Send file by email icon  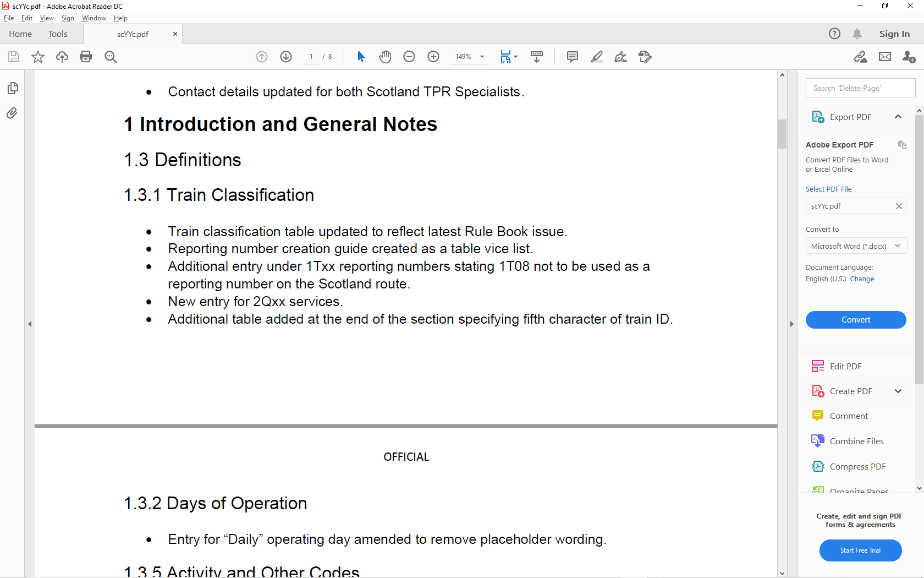point(885,57)
